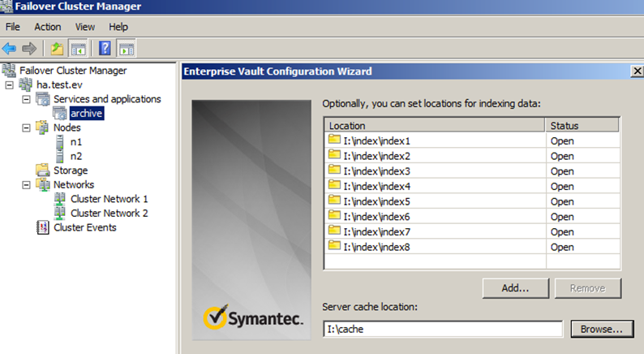Collapse the Networks tree branch
644x354 pixels.
(26, 185)
